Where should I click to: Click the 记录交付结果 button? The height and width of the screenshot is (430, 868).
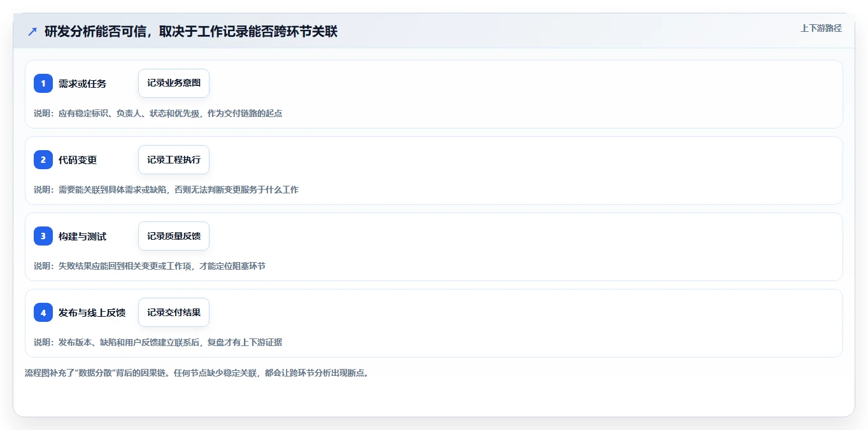(x=174, y=312)
